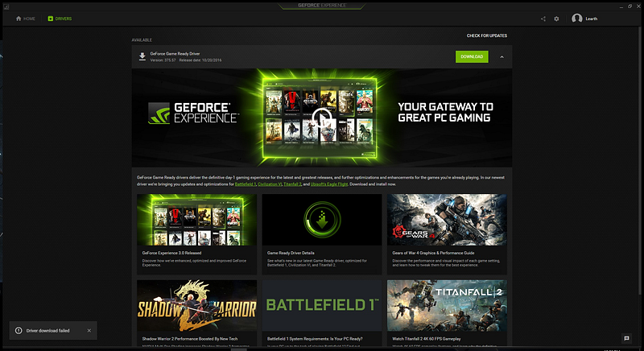Open Titanfall 2 4K gameplay thumbnail

[447, 305]
